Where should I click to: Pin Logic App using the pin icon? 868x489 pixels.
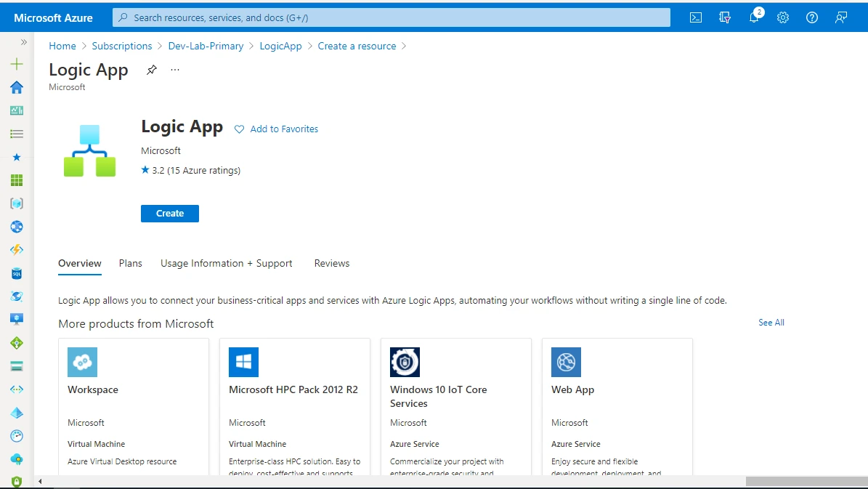(x=152, y=70)
